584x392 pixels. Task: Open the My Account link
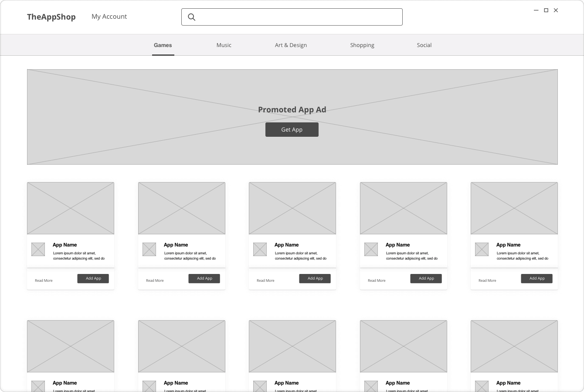[x=109, y=17]
